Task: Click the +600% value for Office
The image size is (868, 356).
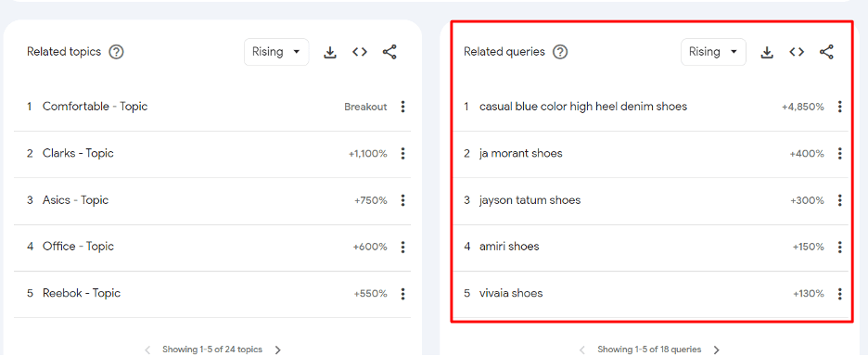Action: pyautogui.click(x=370, y=247)
